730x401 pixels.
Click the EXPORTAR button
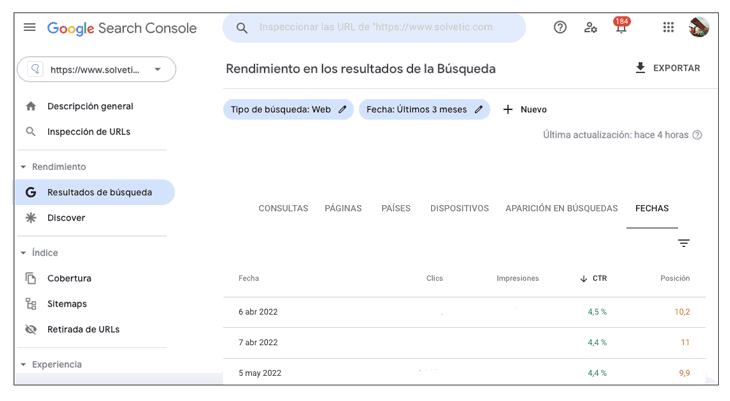(x=668, y=68)
